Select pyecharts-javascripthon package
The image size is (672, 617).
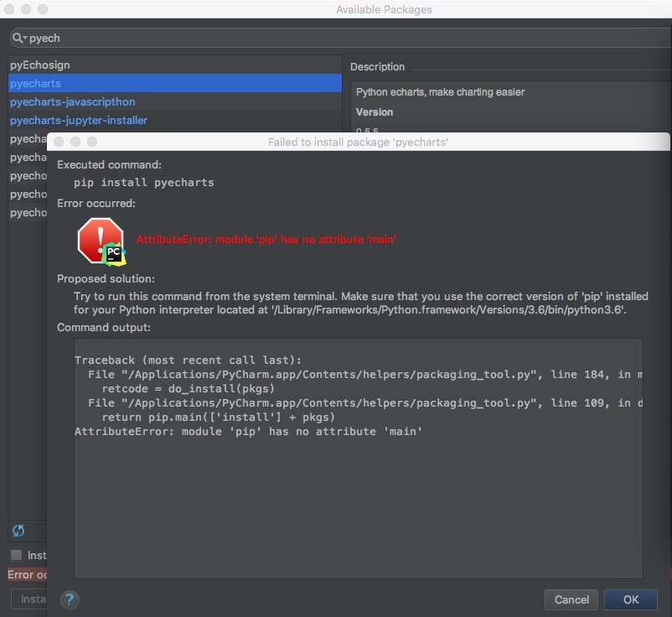(x=175, y=101)
